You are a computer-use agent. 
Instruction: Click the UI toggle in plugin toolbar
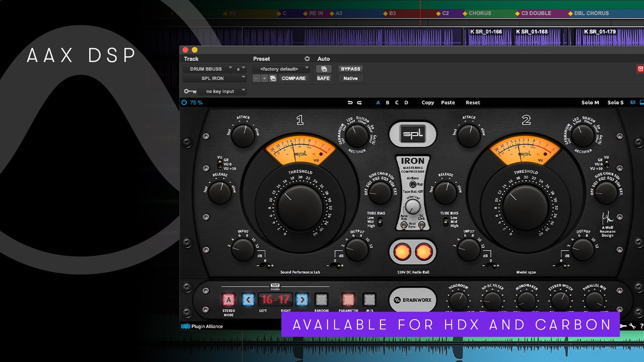click(x=633, y=102)
